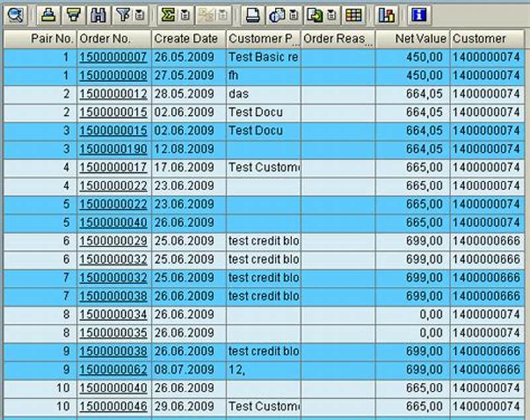Open order 1500000190 link
Screen dimensions: 530x420
click(x=113, y=149)
